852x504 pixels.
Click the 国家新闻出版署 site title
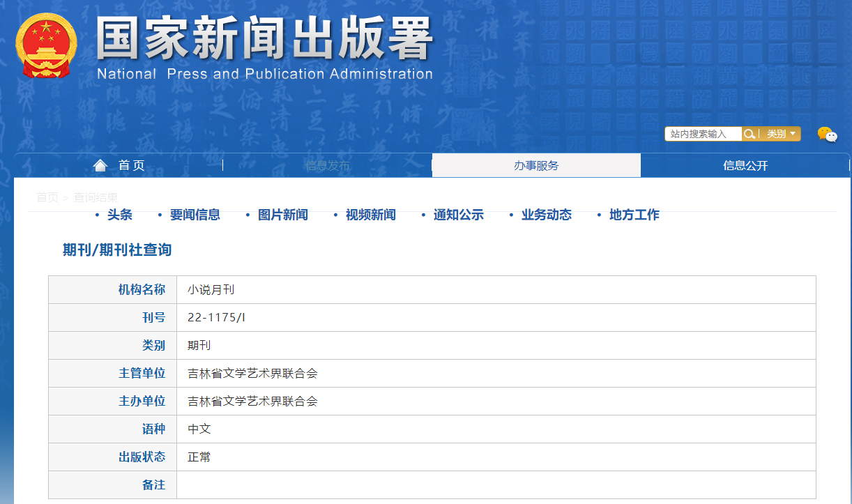pyautogui.click(x=264, y=38)
